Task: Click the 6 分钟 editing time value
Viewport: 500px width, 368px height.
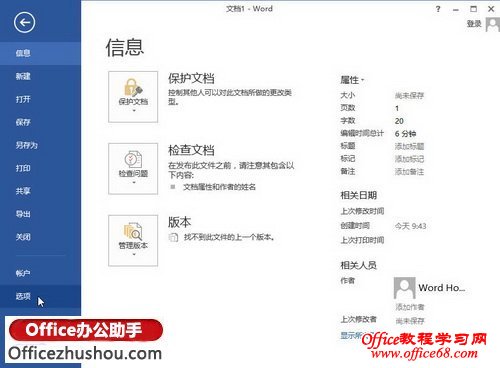Action: (x=405, y=134)
